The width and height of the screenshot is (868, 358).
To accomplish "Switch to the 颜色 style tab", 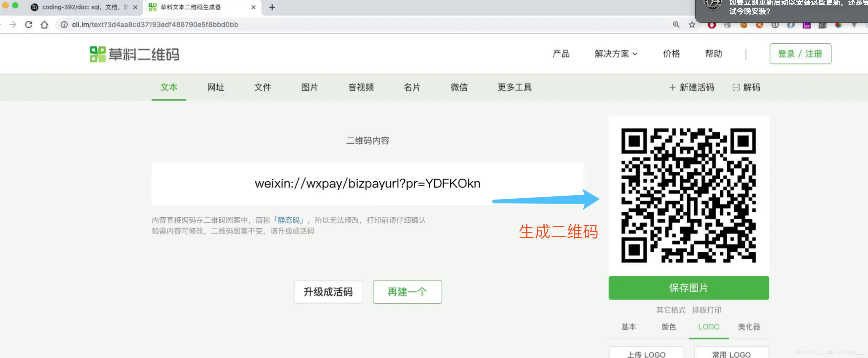I will click(x=669, y=327).
